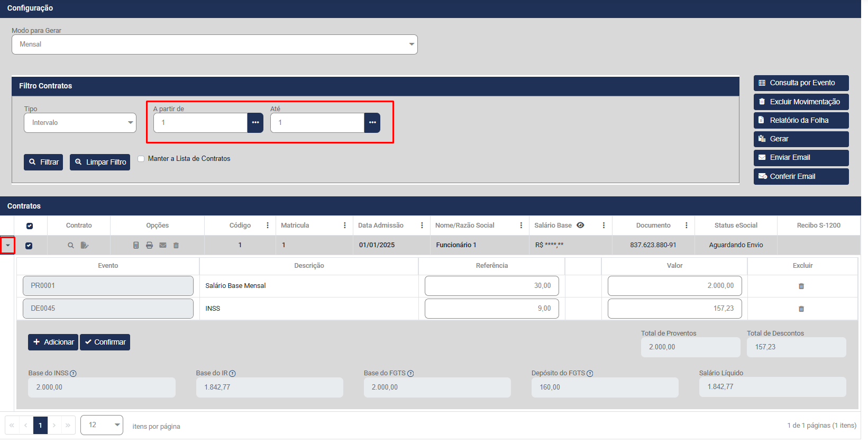Click the envelope icon in the Opções column
This screenshot has width=868, height=442.
(x=163, y=246)
